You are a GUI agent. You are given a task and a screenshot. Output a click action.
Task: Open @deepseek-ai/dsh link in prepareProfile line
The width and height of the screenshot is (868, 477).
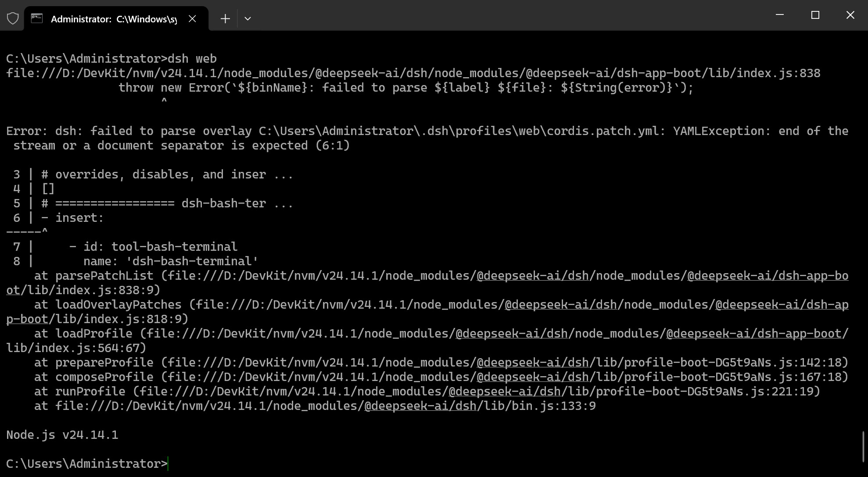pyautogui.click(x=533, y=363)
